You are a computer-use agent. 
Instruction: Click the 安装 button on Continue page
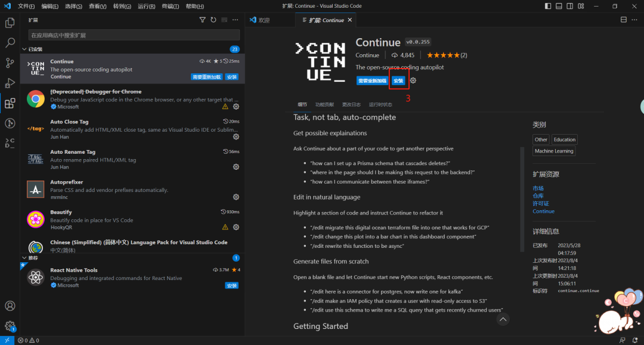click(x=398, y=80)
